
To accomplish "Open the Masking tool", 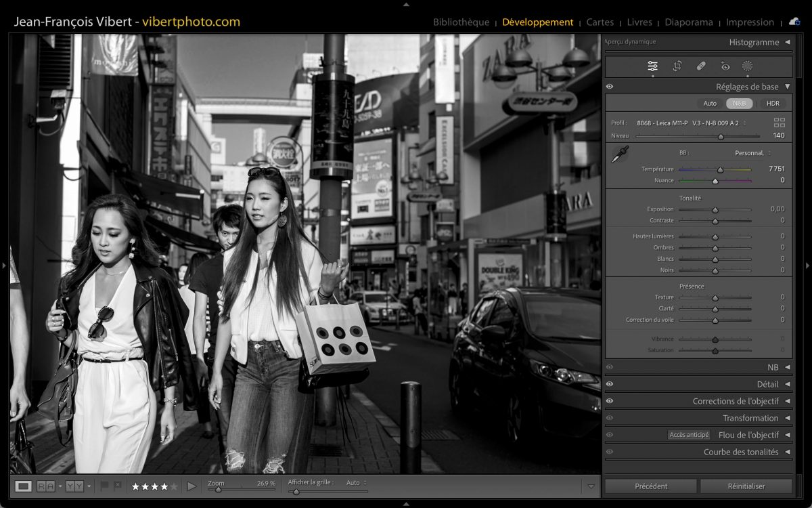I will [747, 66].
